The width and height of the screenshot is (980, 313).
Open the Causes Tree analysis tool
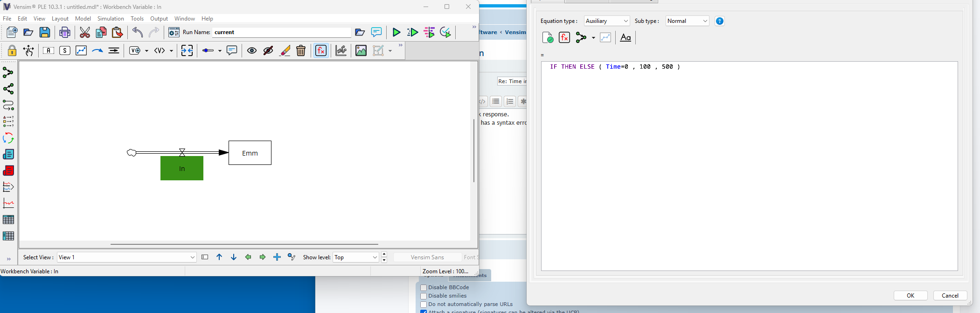(x=8, y=72)
